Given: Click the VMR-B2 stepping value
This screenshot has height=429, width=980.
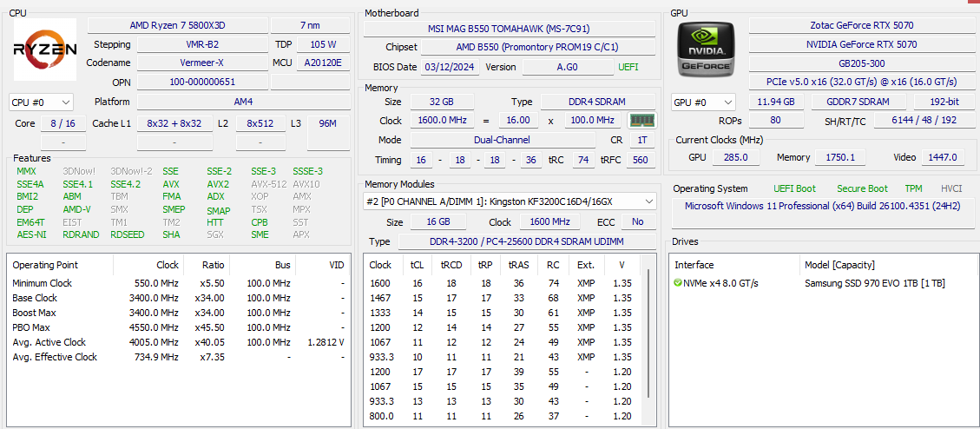Looking at the screenshot, I should coord(202,44).
